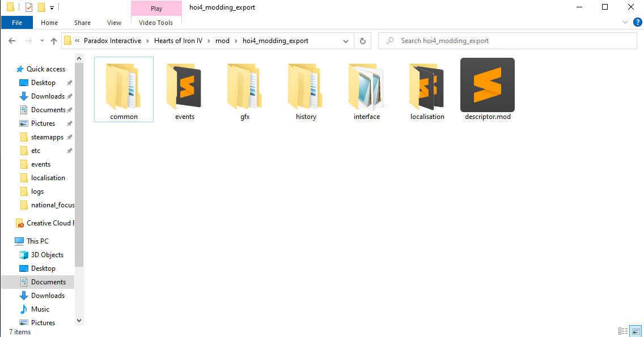
Task: Open the interface folder
Action: point(367,87)
